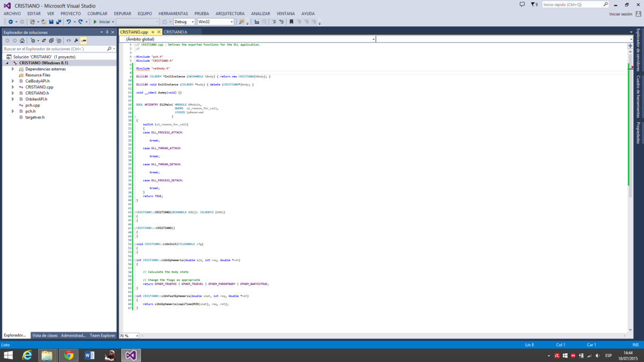This screenshot has width=644, height=362.
Task: Click the New Project toolbar icon
Action: pos(32,22)
